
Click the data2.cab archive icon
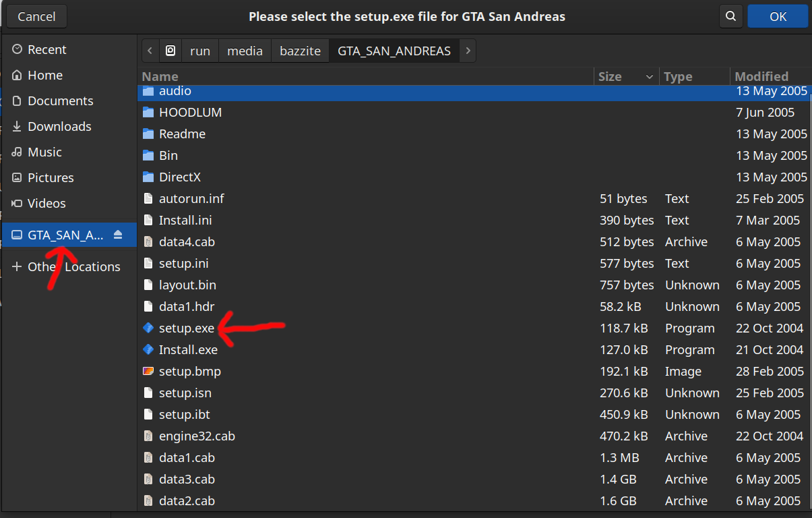click(x=148, y=500)
